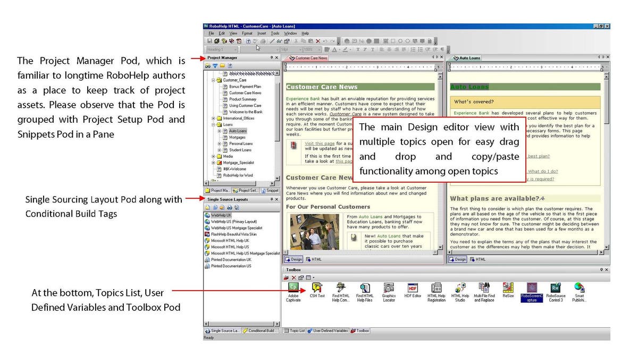The width and height of the screenshot is (638, 364).
Task: Expand the International_Offices folder
Action: (x=212, y=117)
